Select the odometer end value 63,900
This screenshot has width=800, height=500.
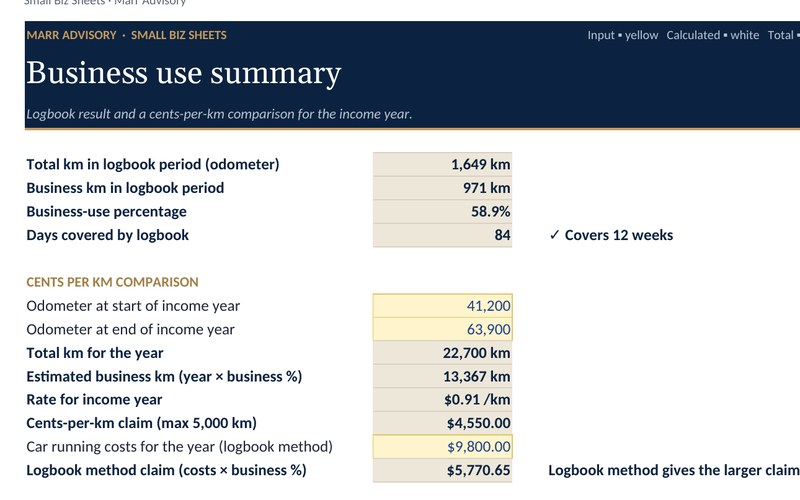coord(442,329)
